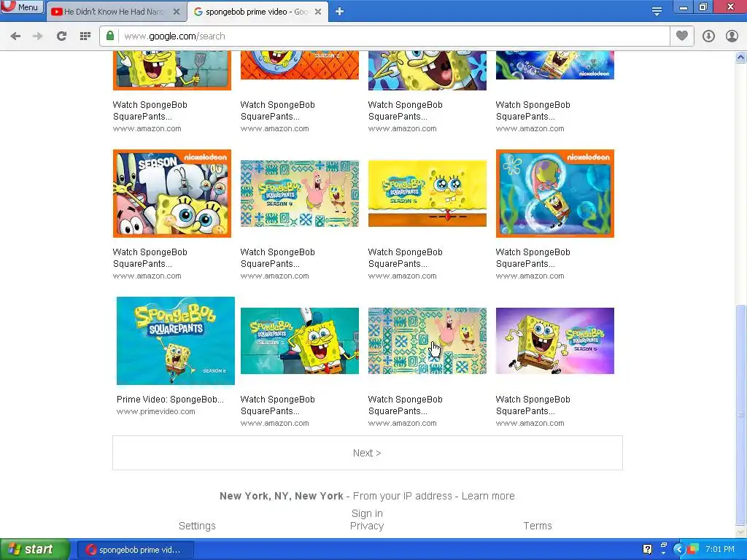The image size is (747, 560).
Task: Click "New York, NY, New York" location text
Action: (281, 496)
